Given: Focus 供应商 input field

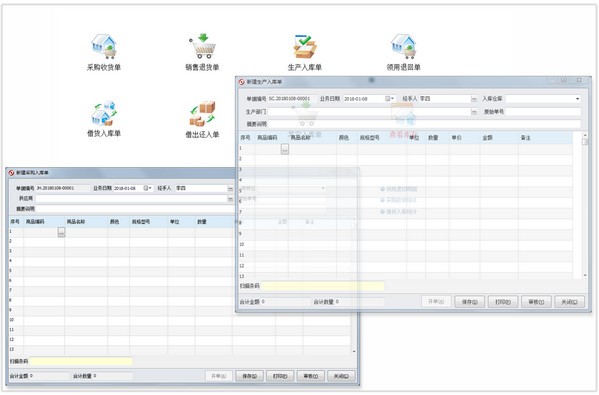Looking at the screenshot, I should [131, 199].
